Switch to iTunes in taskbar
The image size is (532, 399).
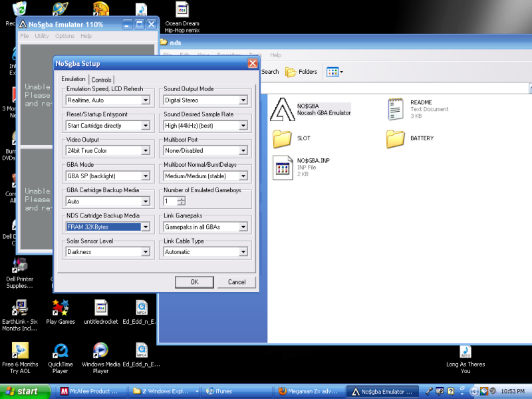[237, 392]
